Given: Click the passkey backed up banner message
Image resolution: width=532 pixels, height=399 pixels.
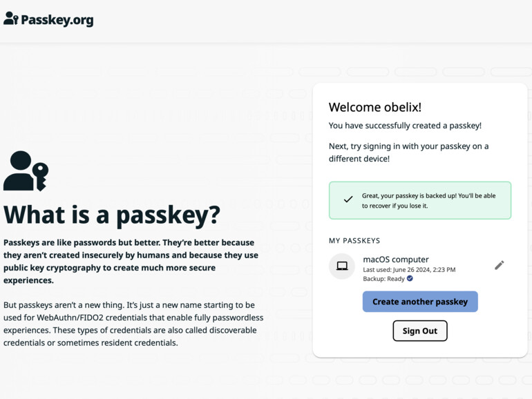Looking at the screenshot, I should pos(428,200).
